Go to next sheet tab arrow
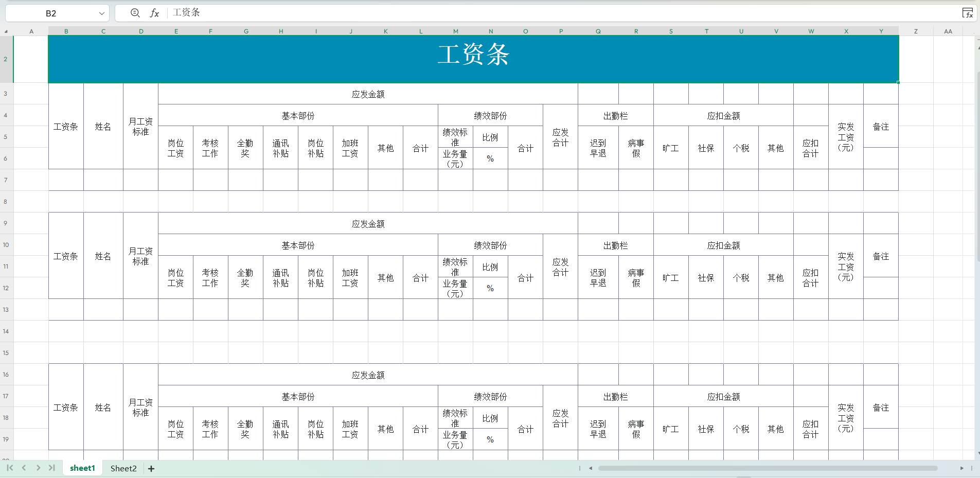Screen dimensions: 980x478 point(38,468)
